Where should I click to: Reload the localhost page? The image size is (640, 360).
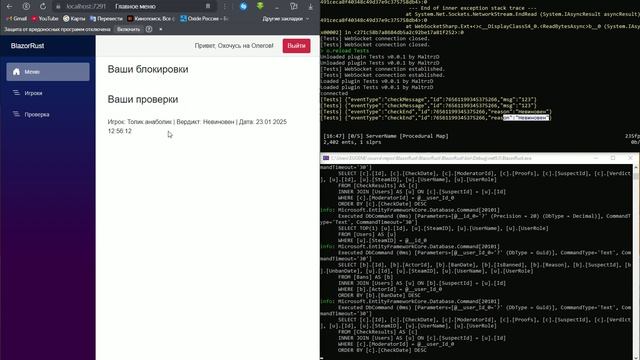(x=43, y=7)
